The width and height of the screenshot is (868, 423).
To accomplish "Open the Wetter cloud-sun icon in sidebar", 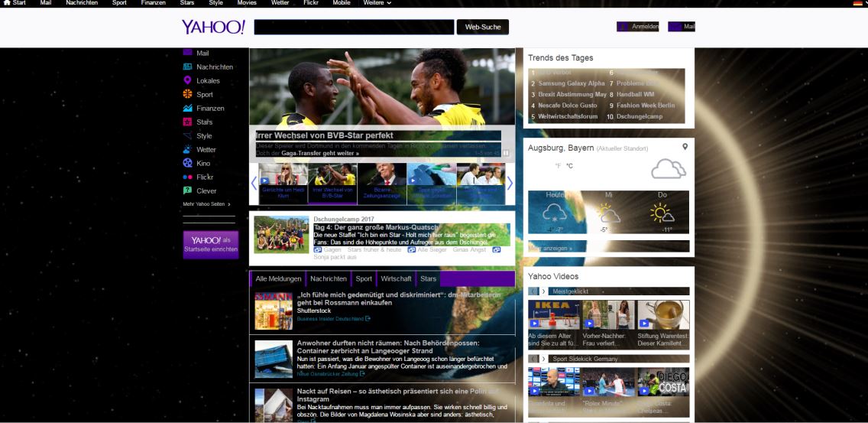I will [187, 150].
